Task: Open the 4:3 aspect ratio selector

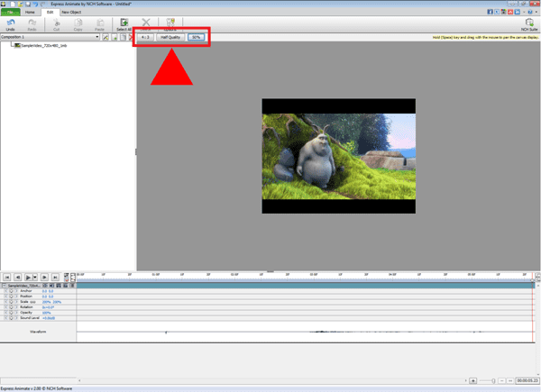Action: pyautogui.click(x=145, y=37)
